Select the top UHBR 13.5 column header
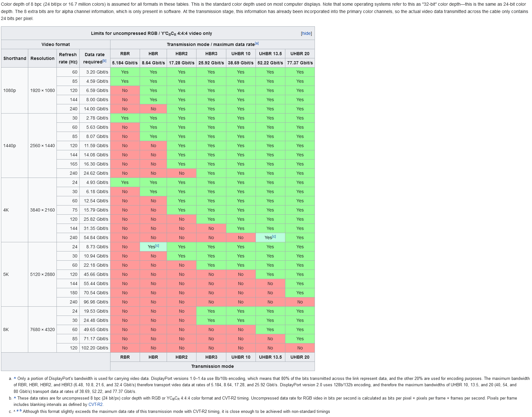The image size is (532, 417). [x=270, y=54]
